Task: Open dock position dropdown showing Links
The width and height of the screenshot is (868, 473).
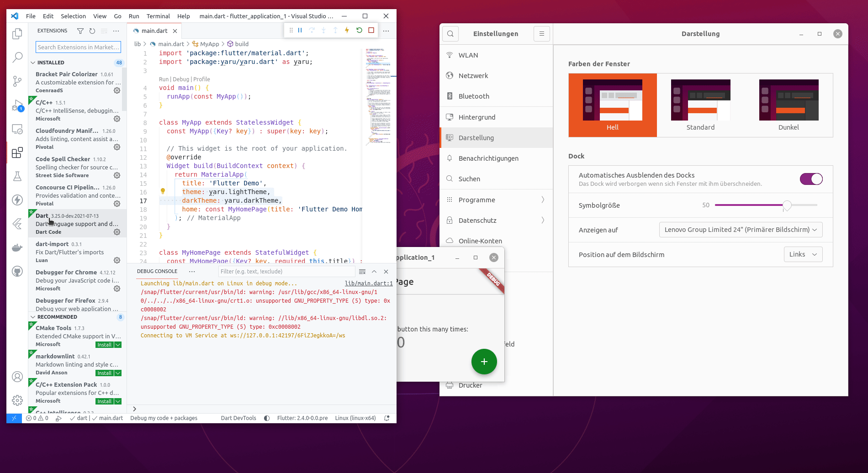Action: [x=803, y=254]
